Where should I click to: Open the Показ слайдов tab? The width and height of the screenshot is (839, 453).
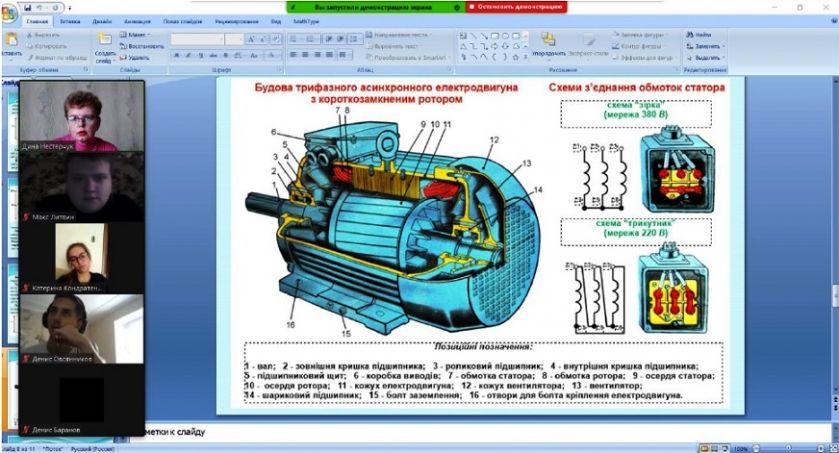click(x=181, y=20)
